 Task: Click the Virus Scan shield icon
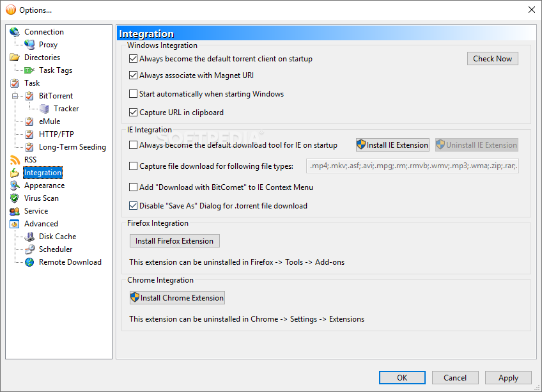click(15, 198)
